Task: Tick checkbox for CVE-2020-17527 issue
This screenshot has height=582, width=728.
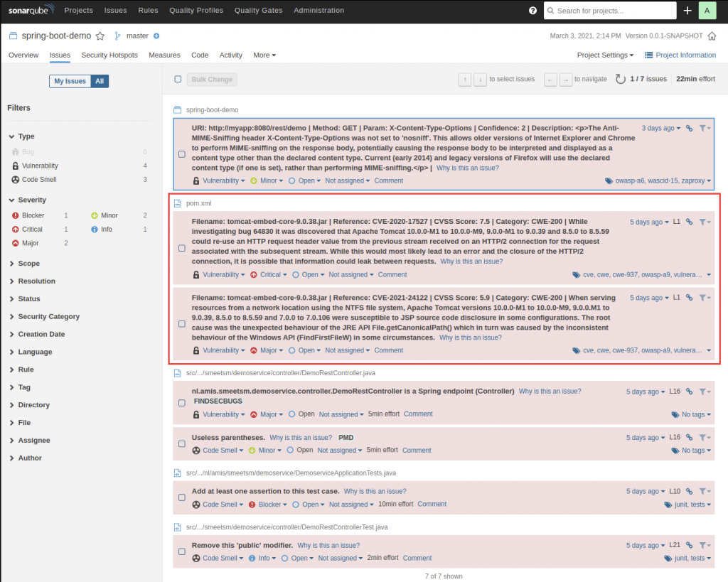Action: point(181,248)
